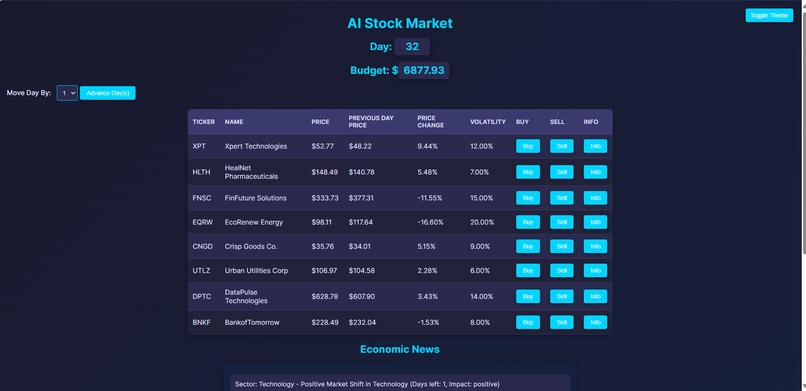Viewport: 806px width, 391px height.
Task: Sell CNGD shares
Action: point(562,246)
